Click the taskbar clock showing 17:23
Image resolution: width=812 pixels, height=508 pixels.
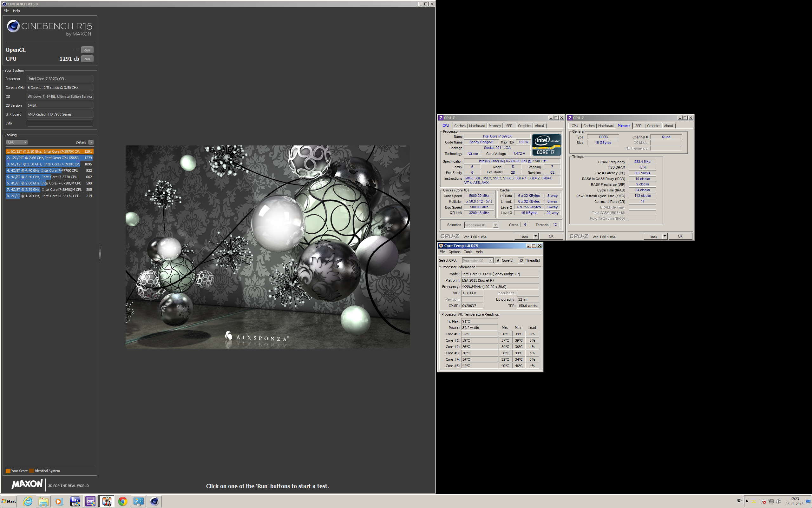(x=794, y=501)
